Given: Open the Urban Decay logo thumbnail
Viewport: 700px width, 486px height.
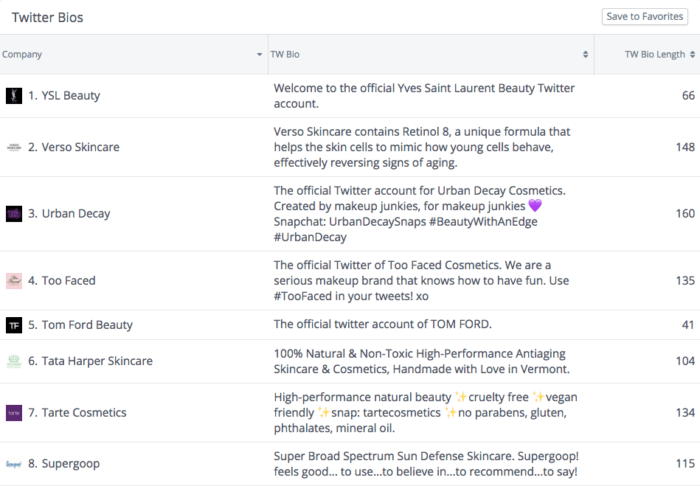Looking at the screenshot, I should (14, 214).
